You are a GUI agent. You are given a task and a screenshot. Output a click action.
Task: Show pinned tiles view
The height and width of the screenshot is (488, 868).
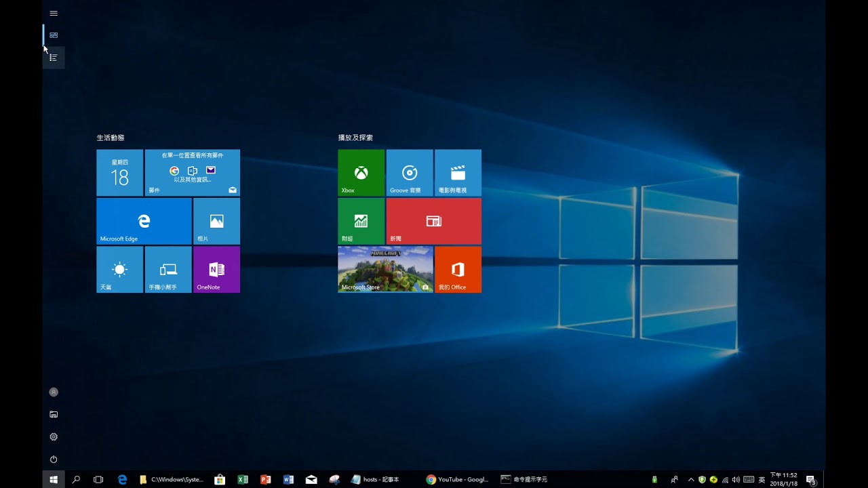click(54, 35)
